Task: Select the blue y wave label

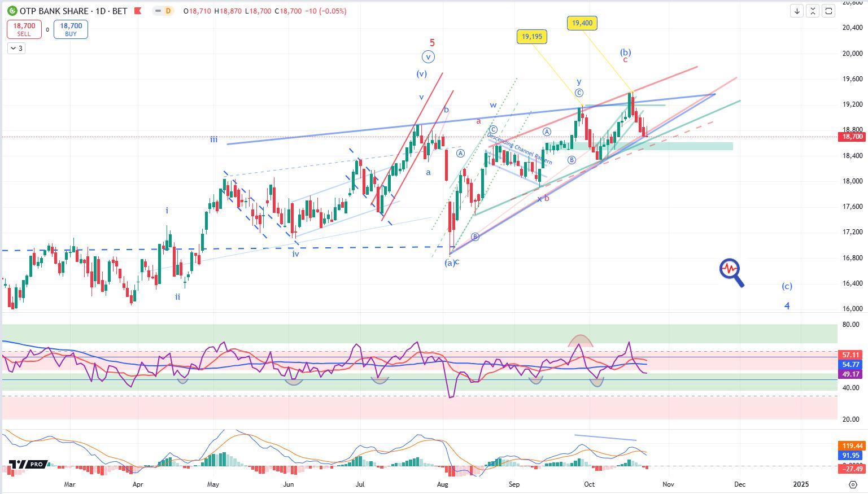Action: (579, 82)
